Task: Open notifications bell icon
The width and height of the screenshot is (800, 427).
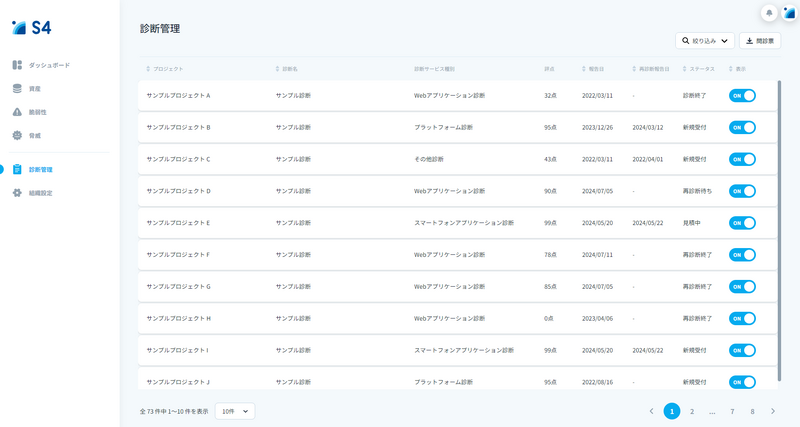Action: click(x=769, y=13)
